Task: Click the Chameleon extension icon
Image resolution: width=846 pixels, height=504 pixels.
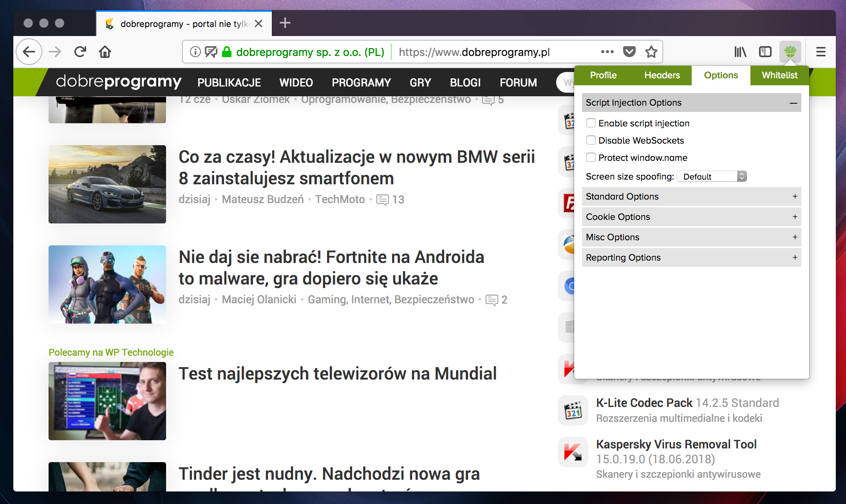Action: click(790, 52)
